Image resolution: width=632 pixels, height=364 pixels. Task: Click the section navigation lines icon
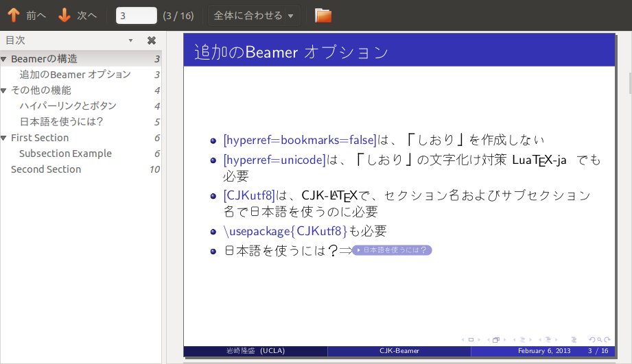548,339
